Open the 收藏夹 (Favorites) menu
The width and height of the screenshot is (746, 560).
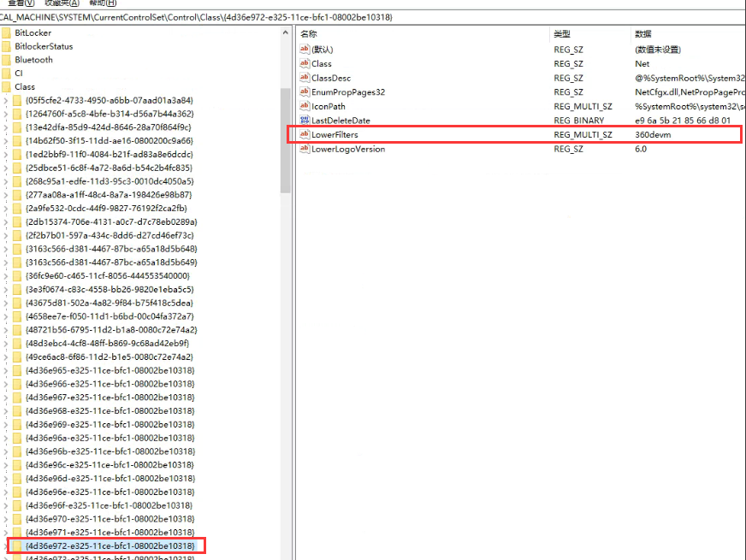click(60, 3)
